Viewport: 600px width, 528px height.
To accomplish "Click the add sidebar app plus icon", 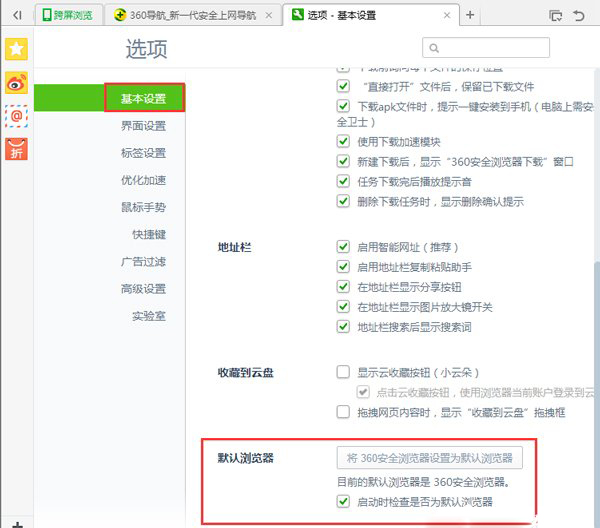I will point(17,525).
